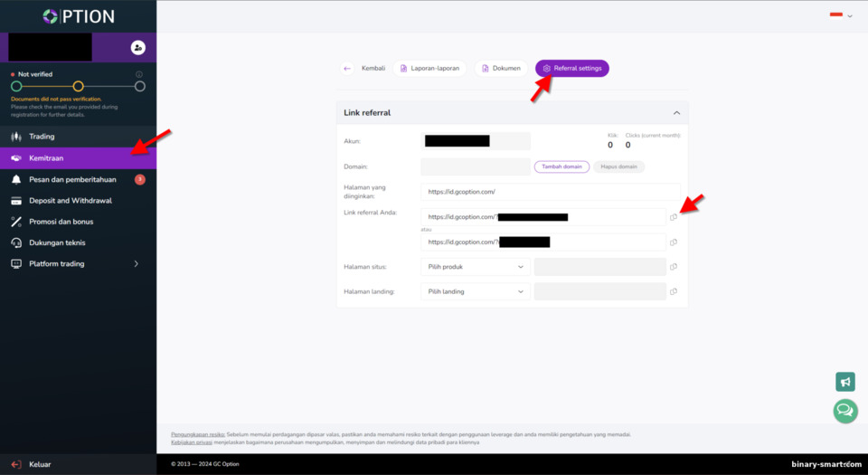The width and height of the screenshot is (868, 475).
Task: Click Keluar to log out
Action: click(x=40, y=464)
